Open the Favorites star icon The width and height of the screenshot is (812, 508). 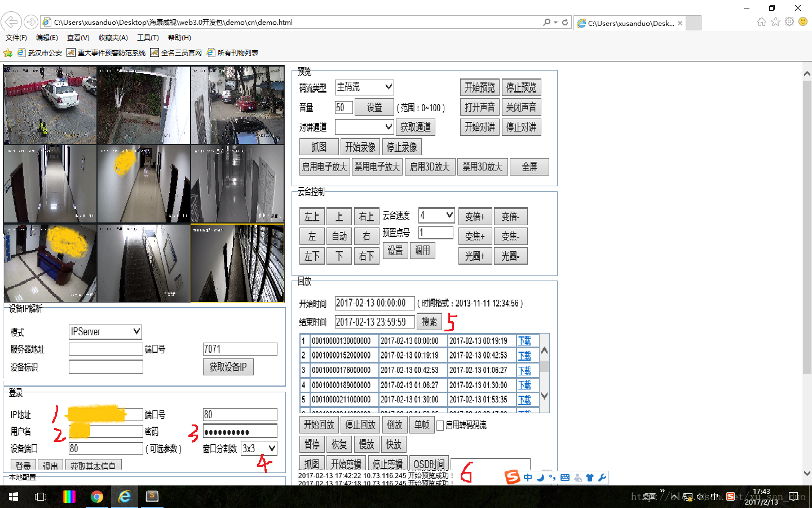(x=775, y=21)
